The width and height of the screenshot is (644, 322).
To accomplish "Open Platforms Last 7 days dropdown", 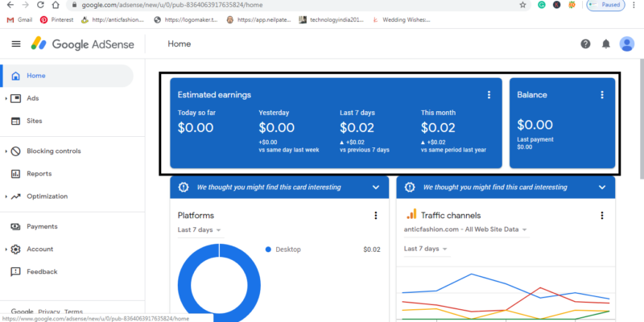I will [199, 230].
